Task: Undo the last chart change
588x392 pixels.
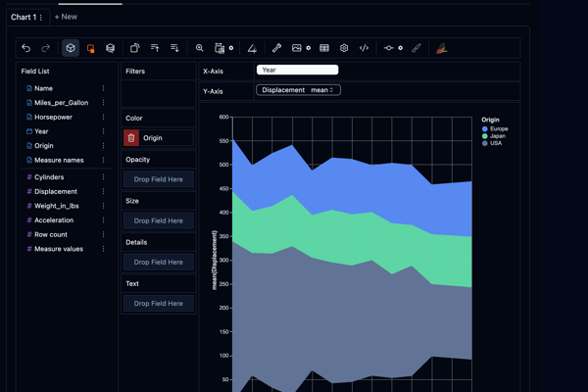Action: coord(25,48)
